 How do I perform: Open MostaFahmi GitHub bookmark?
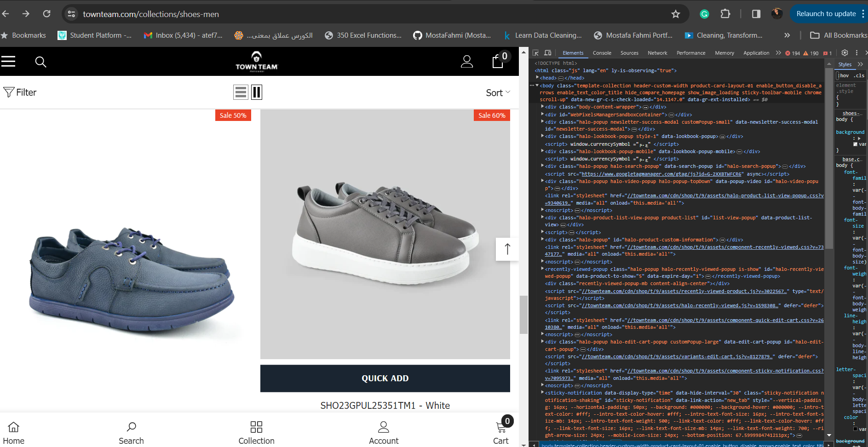point(452,35)
